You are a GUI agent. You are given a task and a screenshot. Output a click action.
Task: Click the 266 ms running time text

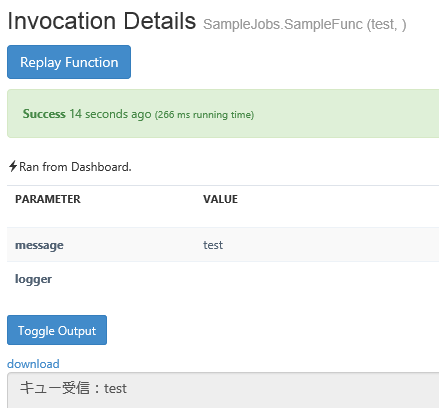click(x=204, y=115)
